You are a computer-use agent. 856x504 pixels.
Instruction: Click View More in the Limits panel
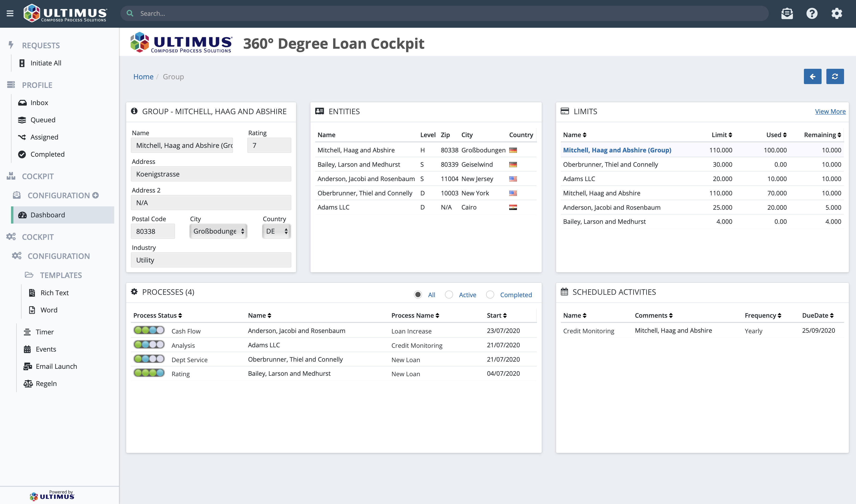click(x=830, y=111)
